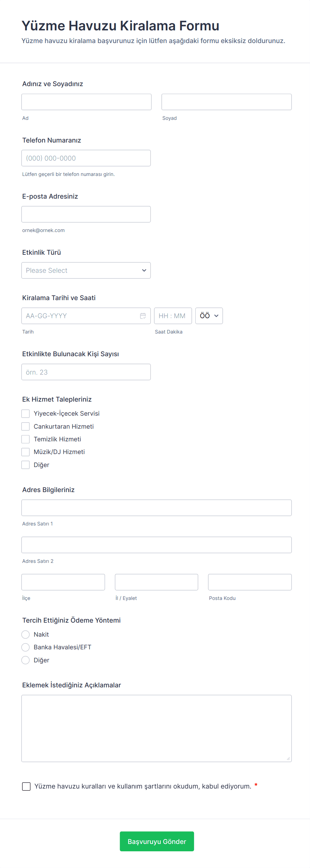Image resolution: width=310 pixels, height=868 pixels.
Task: Select Müzik/DJ Hizmeti checkbox
Action: point(26,452)
